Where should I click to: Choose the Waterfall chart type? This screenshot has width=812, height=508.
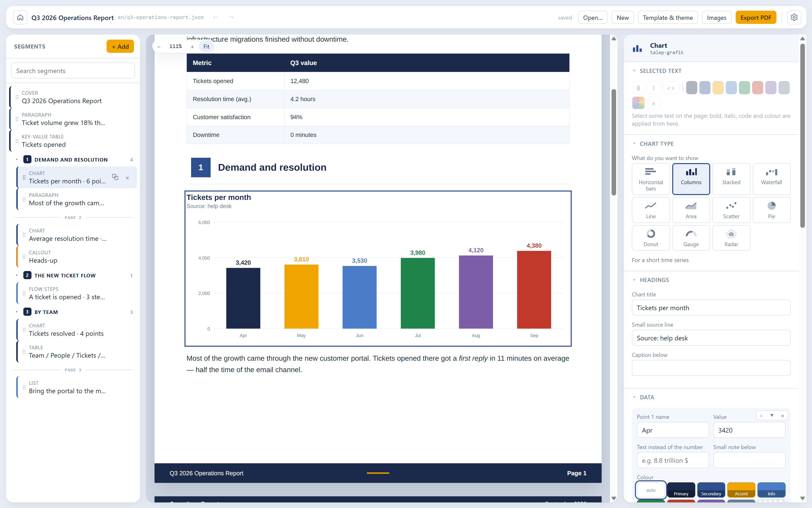[x=771, y=179]
